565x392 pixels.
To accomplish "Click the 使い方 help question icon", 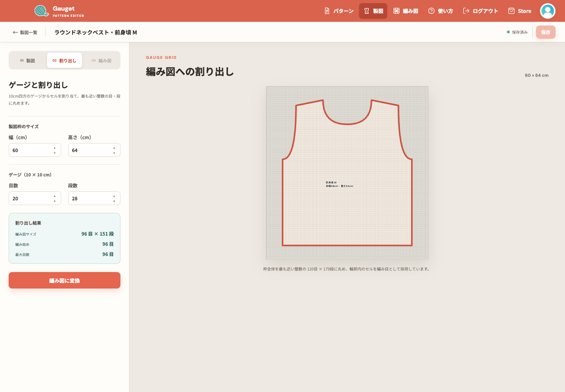I will (431, 11).
